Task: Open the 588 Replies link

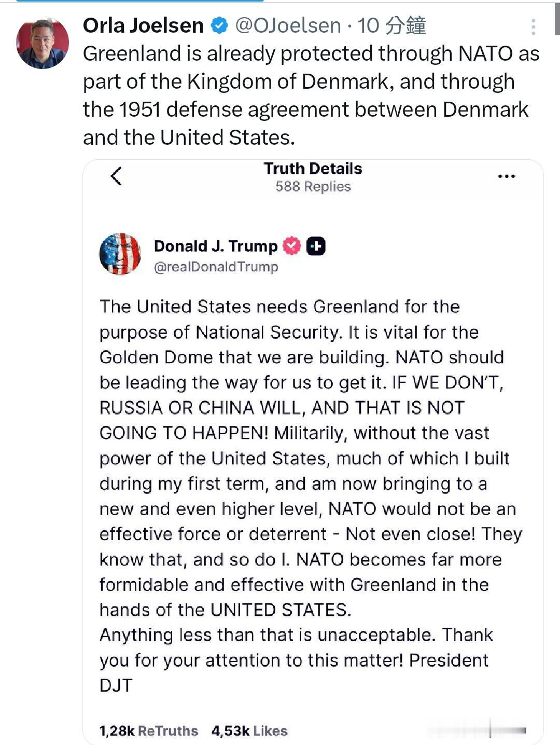Action: [x=313, y=187]
